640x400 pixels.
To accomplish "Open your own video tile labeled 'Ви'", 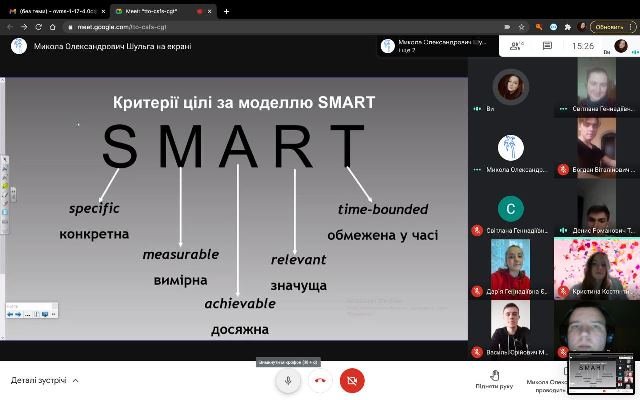I will point(511,87).
